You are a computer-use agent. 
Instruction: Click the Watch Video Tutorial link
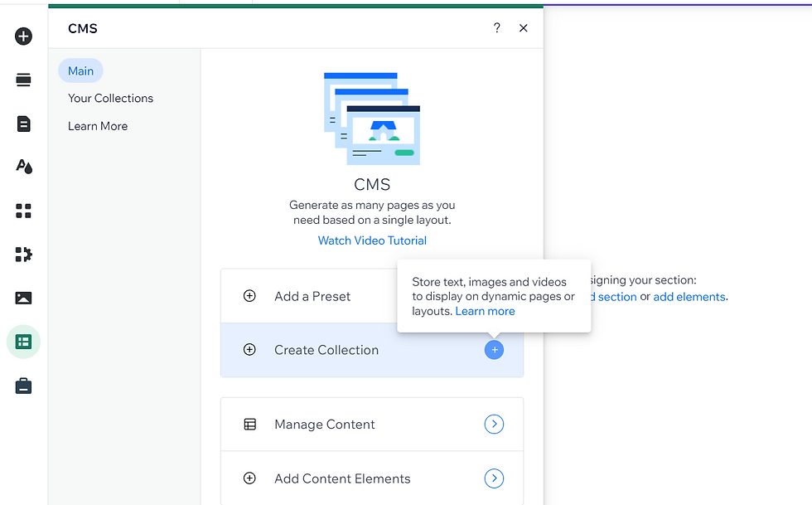click(x=372, y=240)
